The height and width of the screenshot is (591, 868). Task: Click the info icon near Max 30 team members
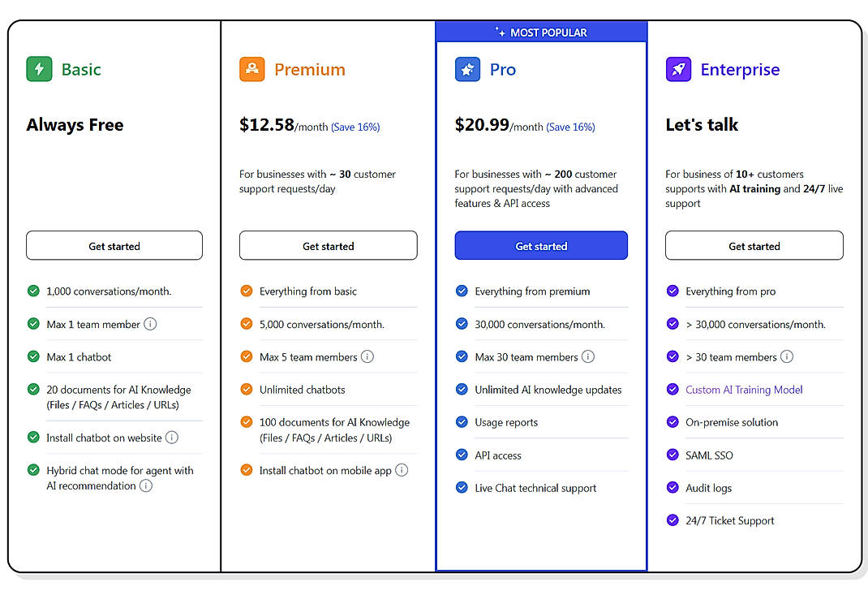(x=588, y=356)
